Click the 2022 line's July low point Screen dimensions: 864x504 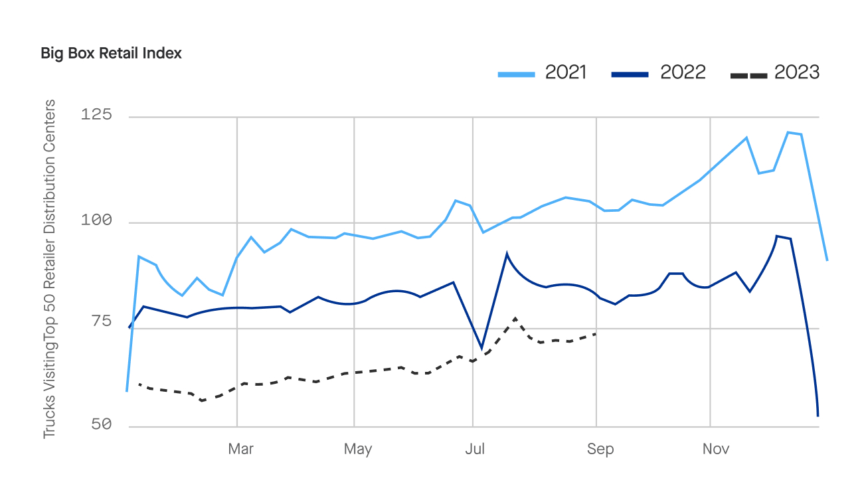(481, 348)
